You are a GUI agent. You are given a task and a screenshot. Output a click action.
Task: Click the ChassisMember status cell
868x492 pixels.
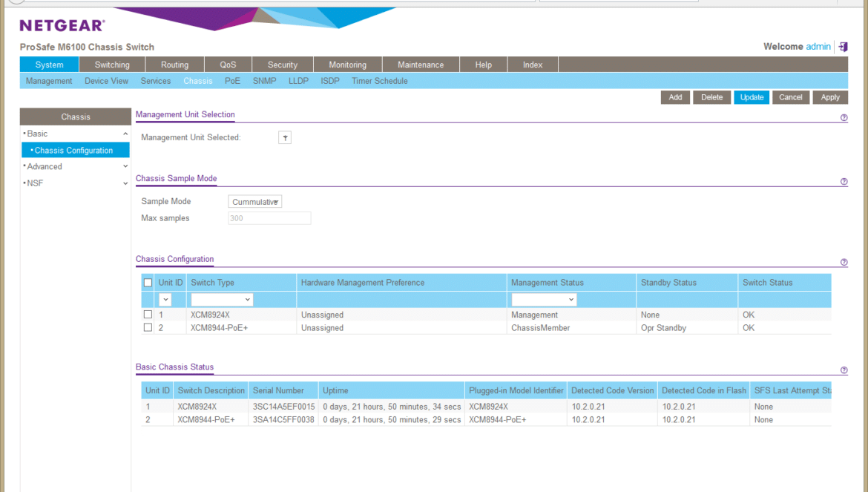pos(540,328)
